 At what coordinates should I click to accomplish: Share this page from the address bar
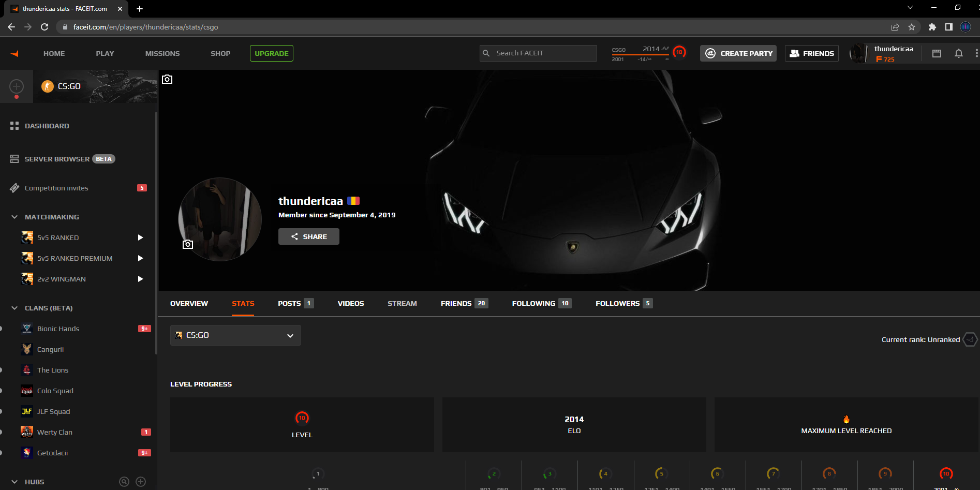[895, 27]
